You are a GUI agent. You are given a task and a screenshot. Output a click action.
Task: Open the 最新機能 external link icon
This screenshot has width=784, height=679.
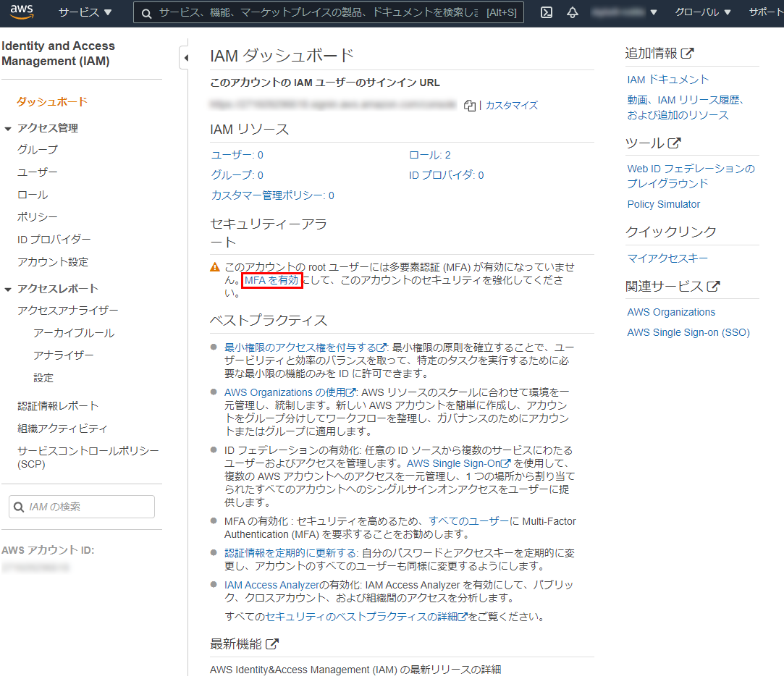271,644
